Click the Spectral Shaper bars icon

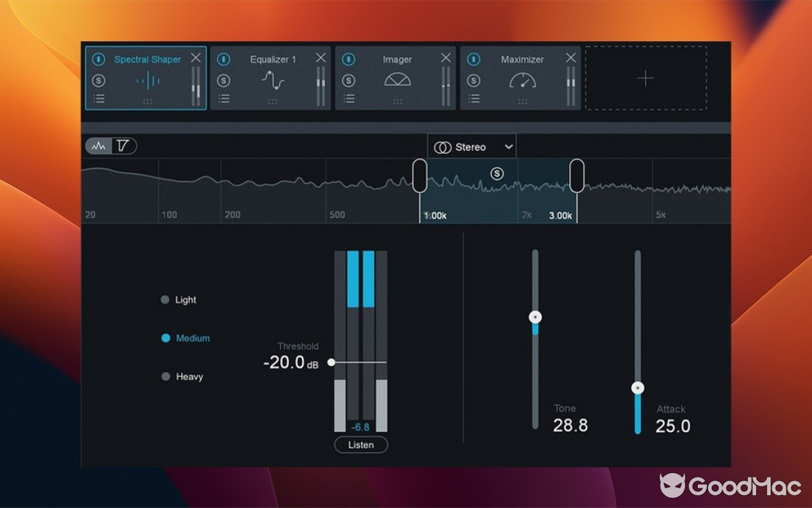[148, 79]
